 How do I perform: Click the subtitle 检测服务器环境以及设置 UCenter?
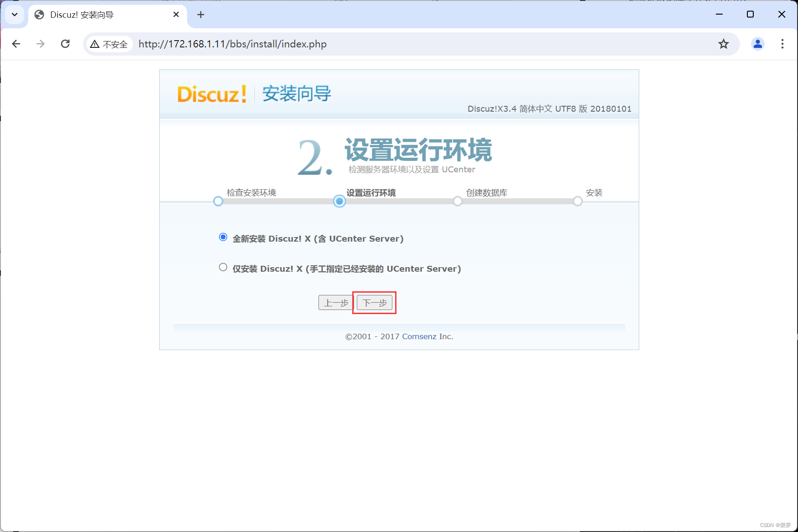click(x=412, y=170)
